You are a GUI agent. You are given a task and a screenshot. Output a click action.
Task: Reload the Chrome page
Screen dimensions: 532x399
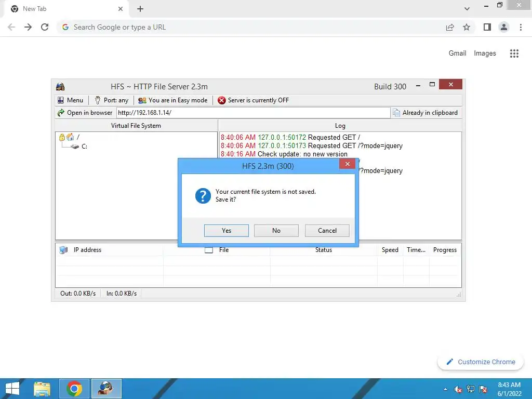point(45,27)
